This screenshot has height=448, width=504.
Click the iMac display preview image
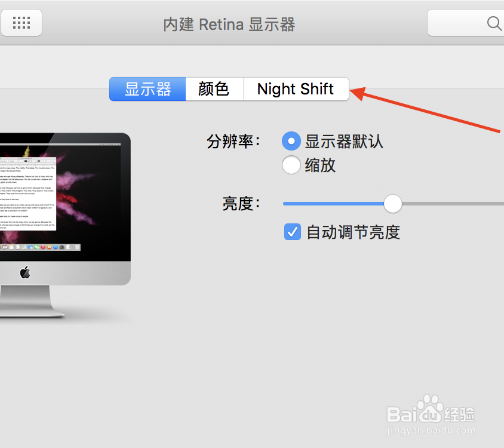(65, 225)
